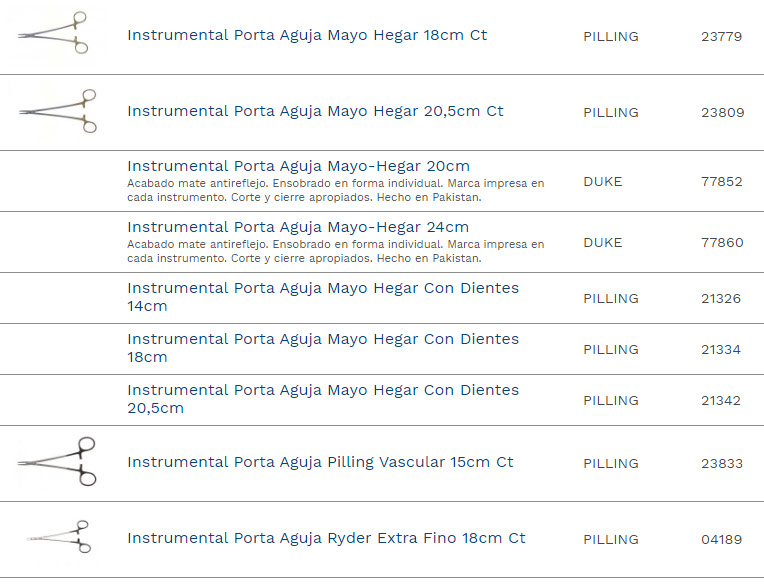Click product code 77852

pos(722,182)
